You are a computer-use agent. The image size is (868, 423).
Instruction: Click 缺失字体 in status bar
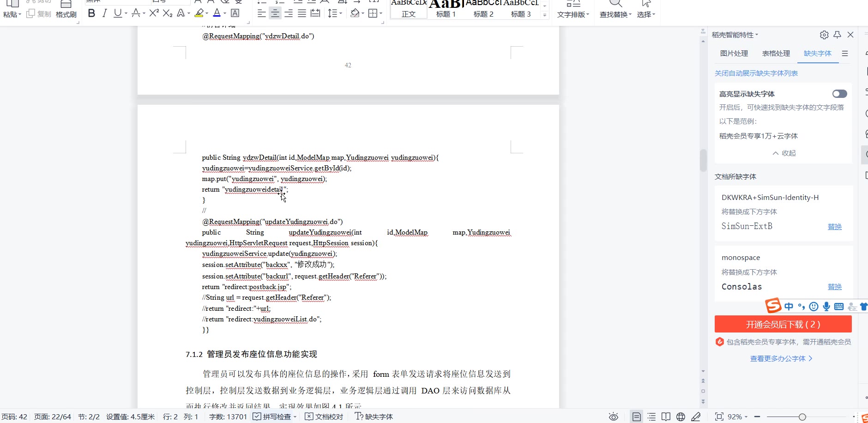pos(374,417)
